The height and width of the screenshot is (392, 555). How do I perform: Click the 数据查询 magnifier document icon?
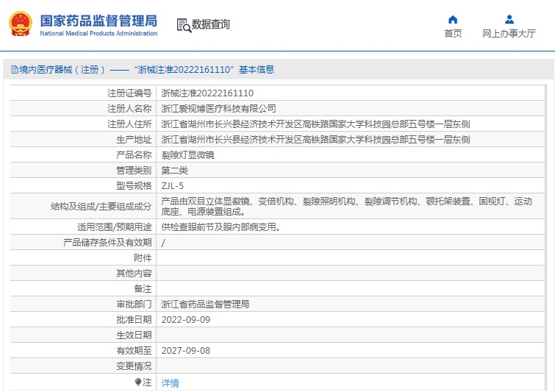coord(183,25)
